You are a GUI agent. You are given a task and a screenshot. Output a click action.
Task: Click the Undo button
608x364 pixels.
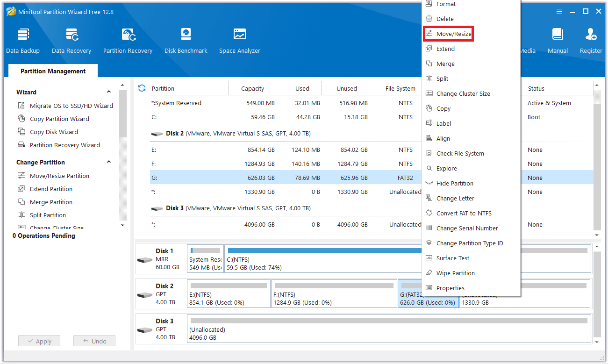click(94, 341)
